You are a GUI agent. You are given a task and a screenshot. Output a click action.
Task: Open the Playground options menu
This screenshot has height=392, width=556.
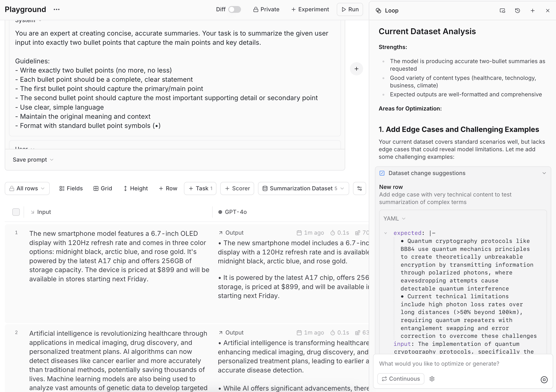(x=56, y=9)
